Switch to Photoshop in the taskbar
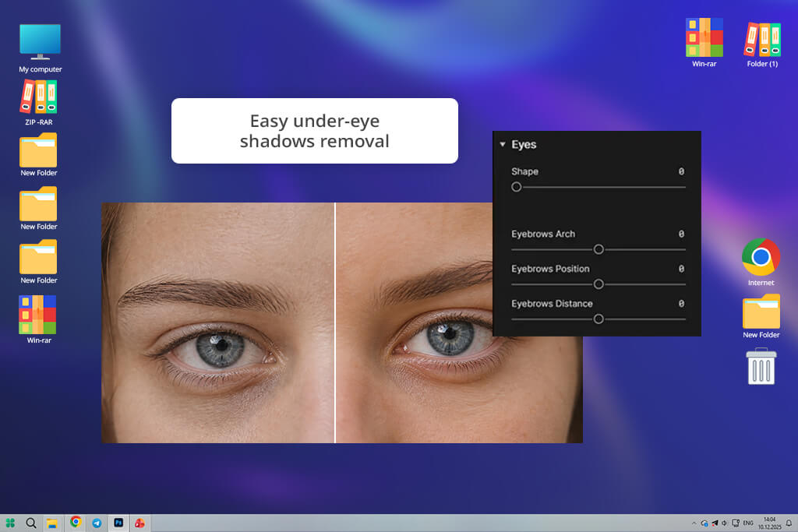The height and width of the screenshot is (532, 798). 118,523
